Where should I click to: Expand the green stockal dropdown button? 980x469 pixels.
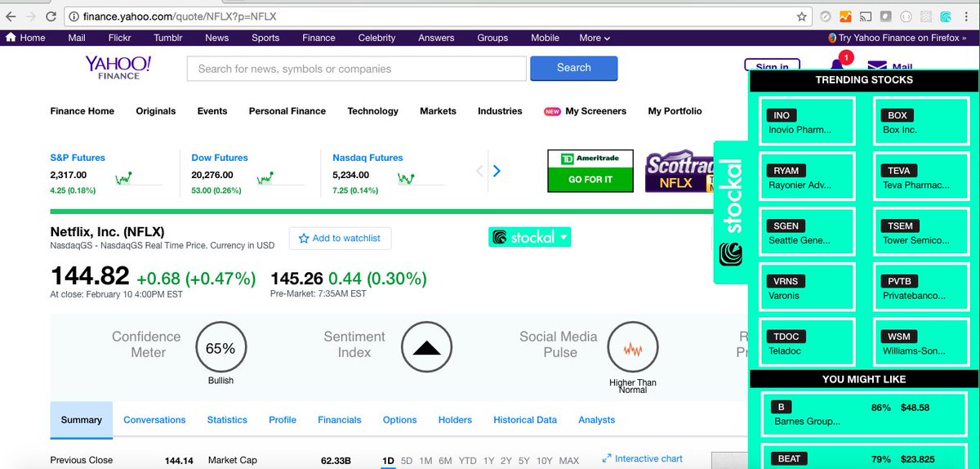(x=529, y=237)
